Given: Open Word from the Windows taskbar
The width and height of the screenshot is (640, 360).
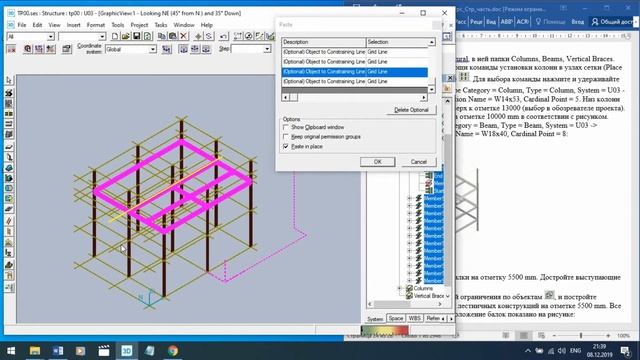Looking at the screenshot, I should click(58, 351).
